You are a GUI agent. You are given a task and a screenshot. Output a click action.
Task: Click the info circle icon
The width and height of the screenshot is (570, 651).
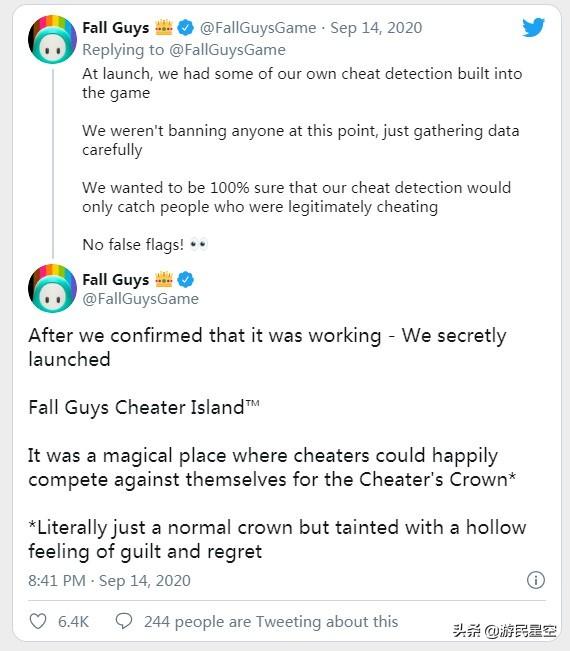coord(536,580)
